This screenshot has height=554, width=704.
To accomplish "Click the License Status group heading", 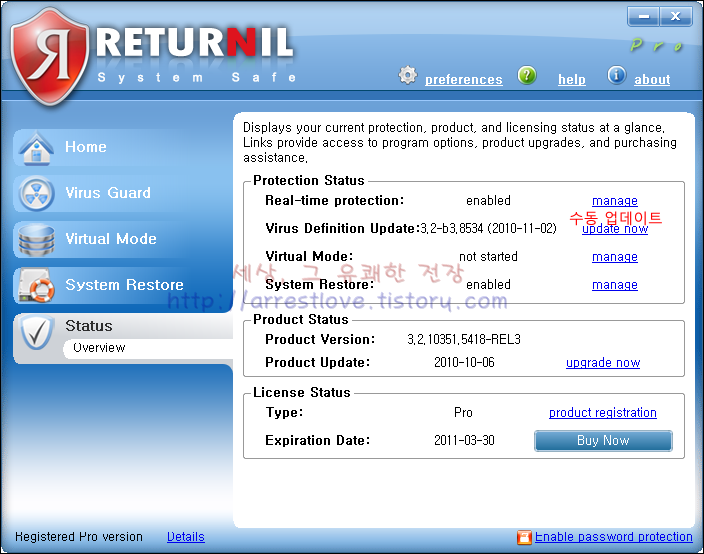I will 301,392.
